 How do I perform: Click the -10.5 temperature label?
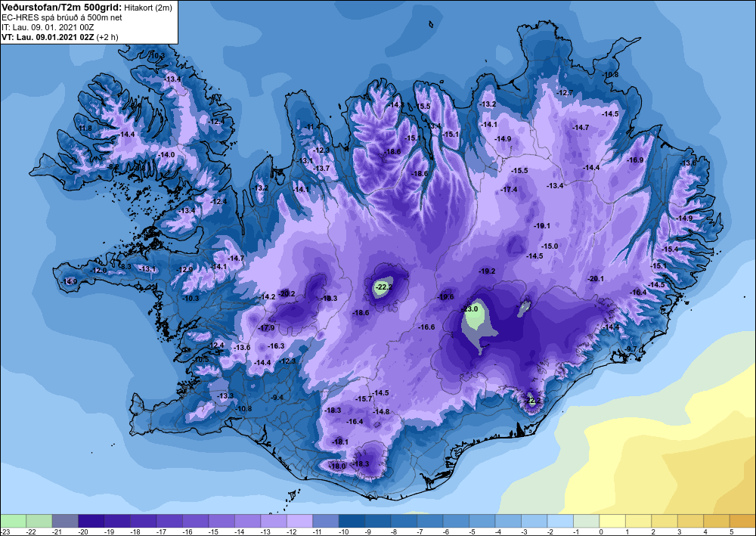200,360
